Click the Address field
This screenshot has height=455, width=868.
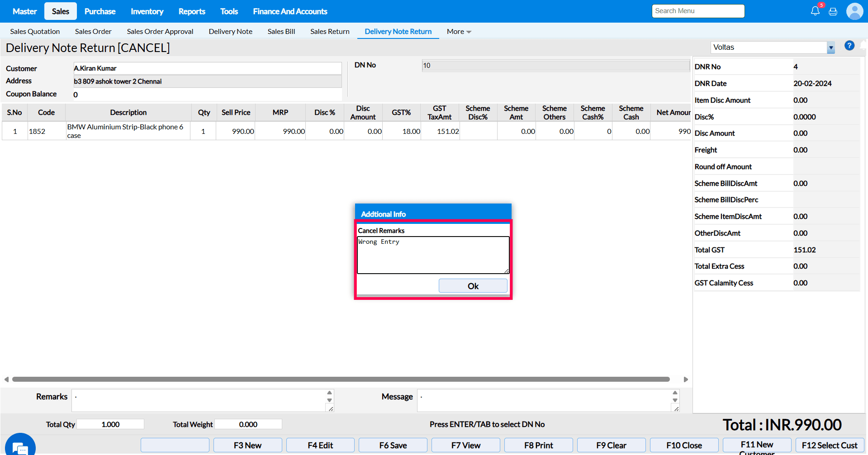point(208,81)
